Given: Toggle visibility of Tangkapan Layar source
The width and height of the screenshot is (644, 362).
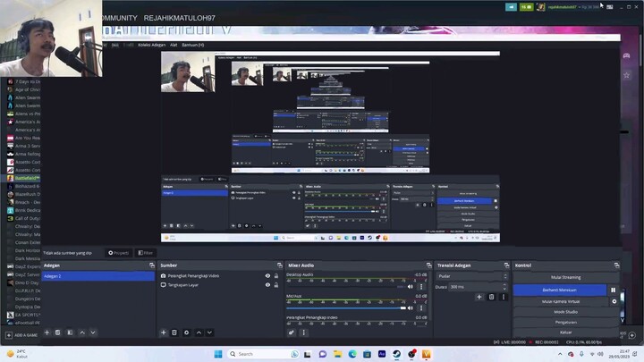Looking at the screenshot, I should pos(267,285).
